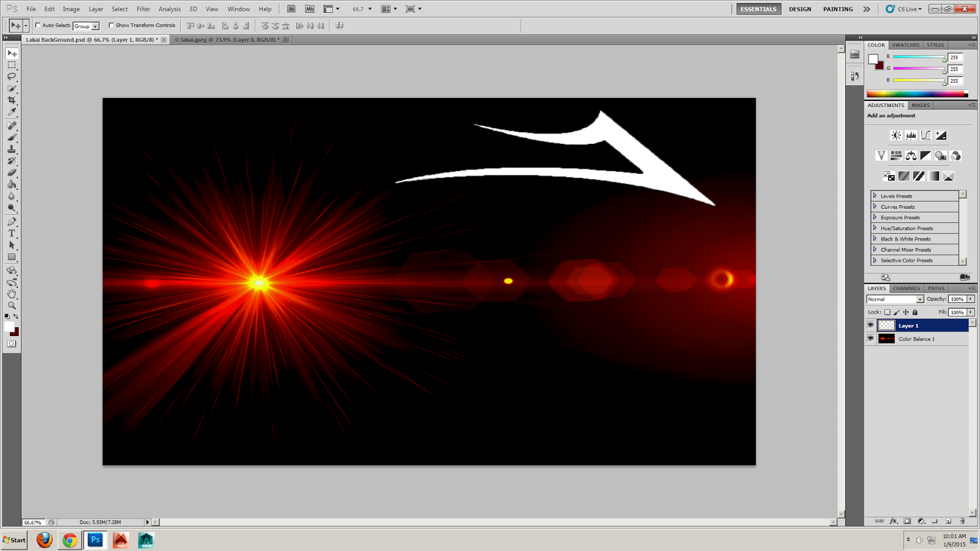Choose the Quick Selection tool
The width and height of the screenshot is (980, 551).
[12, 88]
